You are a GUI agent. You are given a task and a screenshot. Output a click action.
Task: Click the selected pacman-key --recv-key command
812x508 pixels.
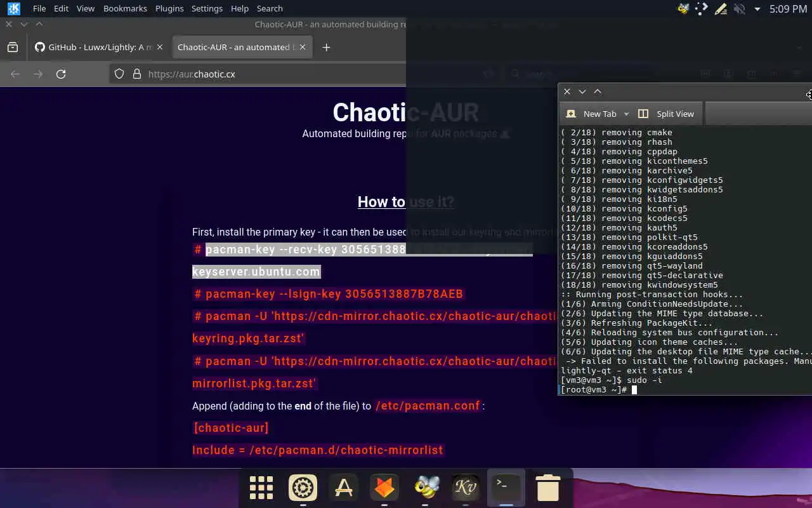[306, 249]
